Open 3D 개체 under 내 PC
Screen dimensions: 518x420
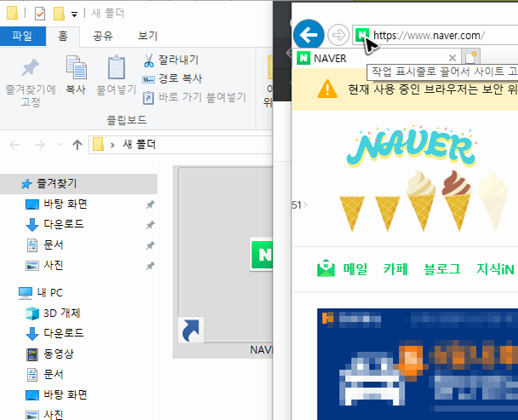pos(62,313)
